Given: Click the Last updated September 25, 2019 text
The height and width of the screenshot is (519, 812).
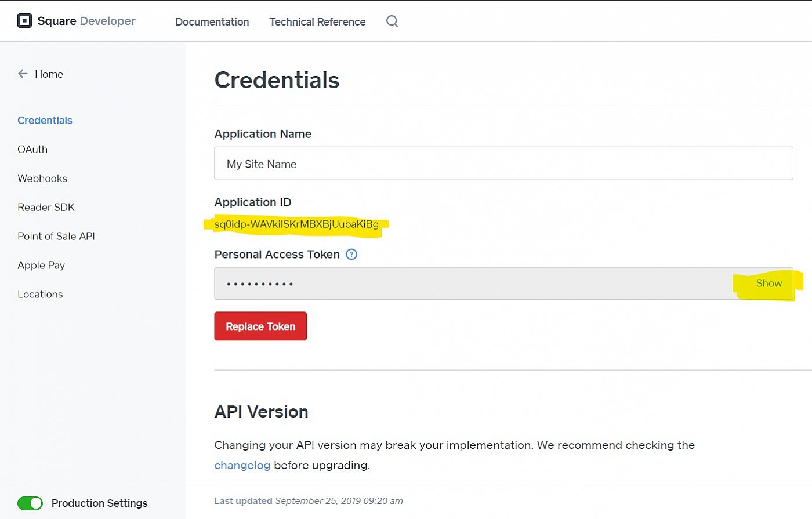Looking at the screenshot, I should click(x=309, y=500).
